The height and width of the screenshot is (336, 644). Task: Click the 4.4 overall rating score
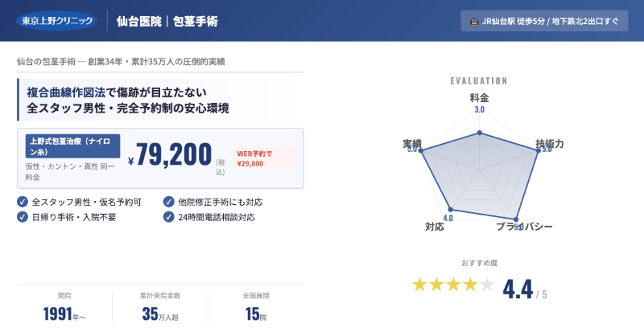click(518, 289)
